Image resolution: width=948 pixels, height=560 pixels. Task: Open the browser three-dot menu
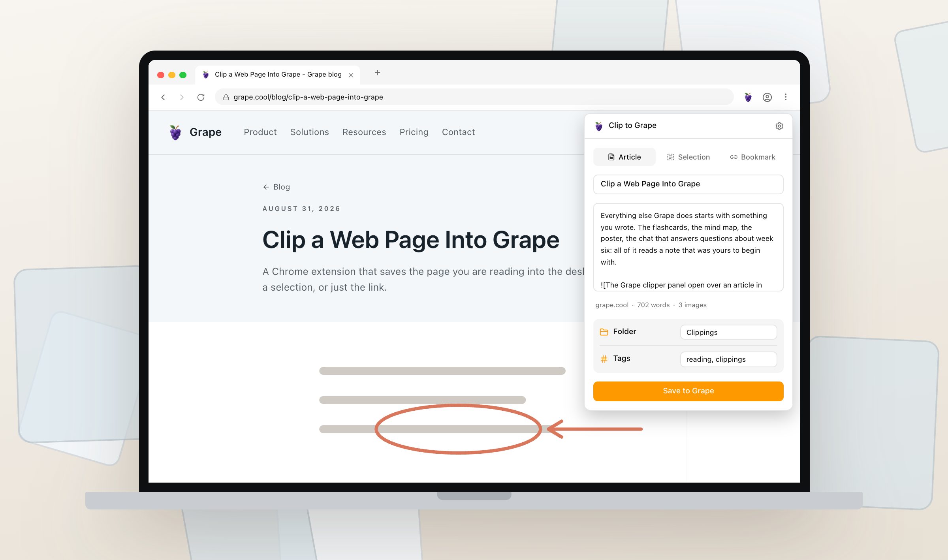(x=786, y=97)
